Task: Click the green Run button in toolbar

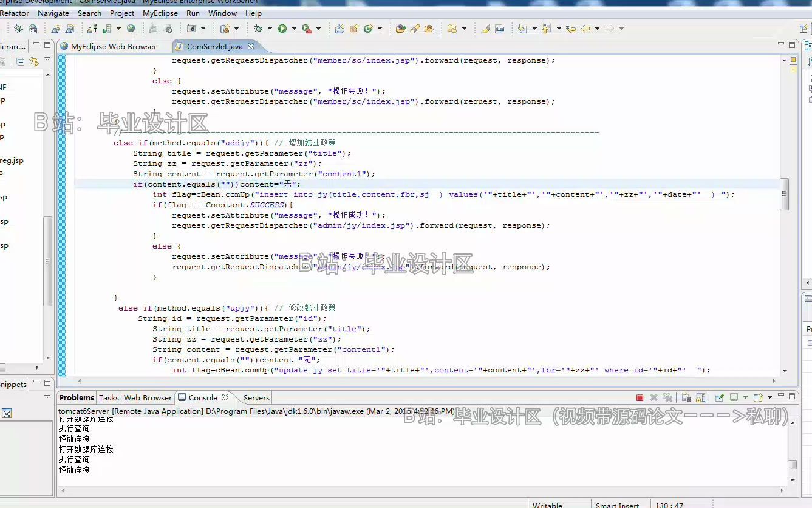Action: tap(282, 29)
